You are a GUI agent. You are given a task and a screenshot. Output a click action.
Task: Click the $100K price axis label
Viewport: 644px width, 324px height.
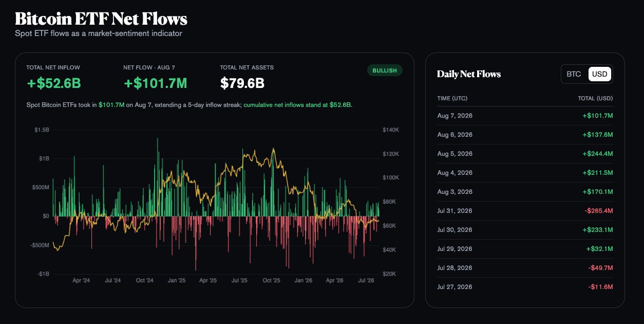pos(391,178)
